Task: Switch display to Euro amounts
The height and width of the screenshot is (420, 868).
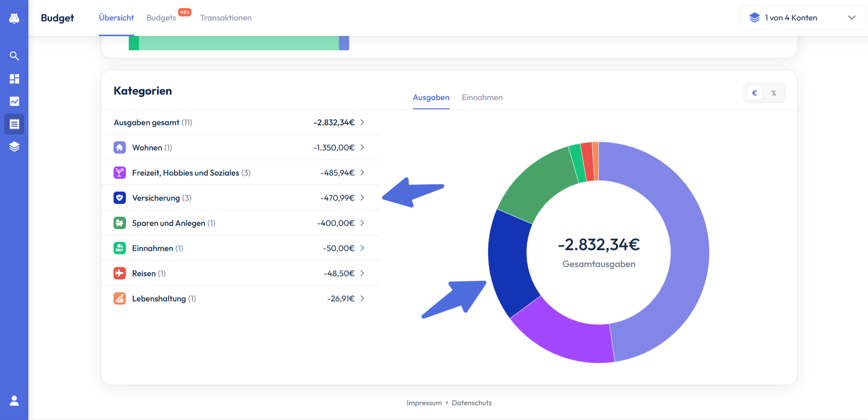Action: [754, 93]
